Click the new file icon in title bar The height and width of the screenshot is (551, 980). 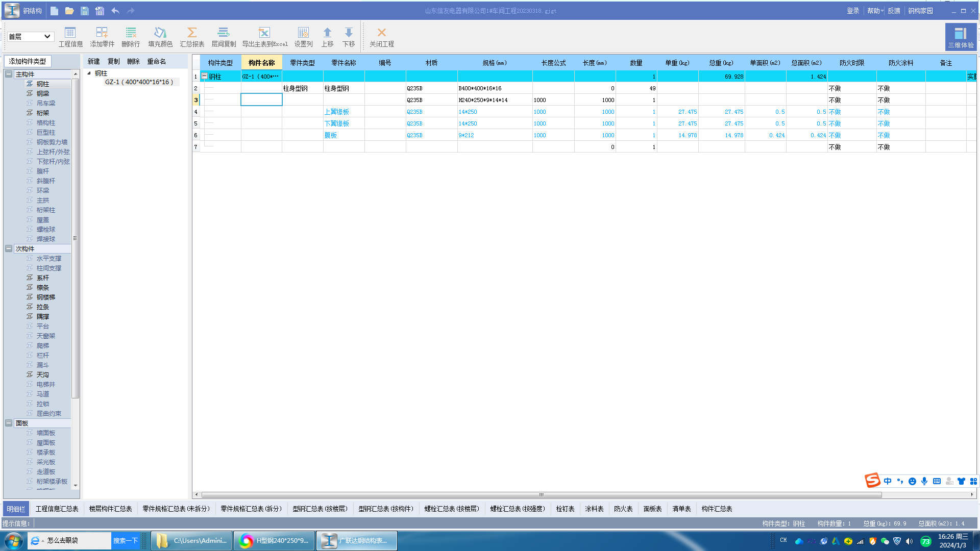tap(55, 11)
